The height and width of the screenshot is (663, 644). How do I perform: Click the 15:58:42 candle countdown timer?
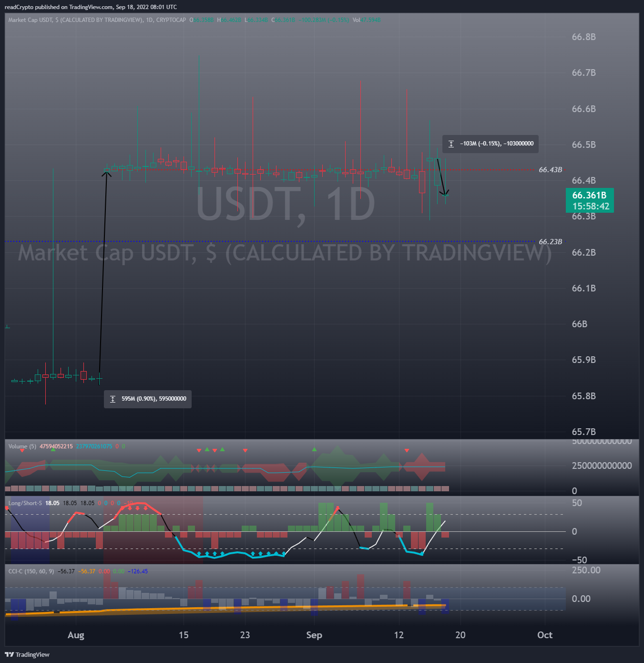tap(591, 207)
